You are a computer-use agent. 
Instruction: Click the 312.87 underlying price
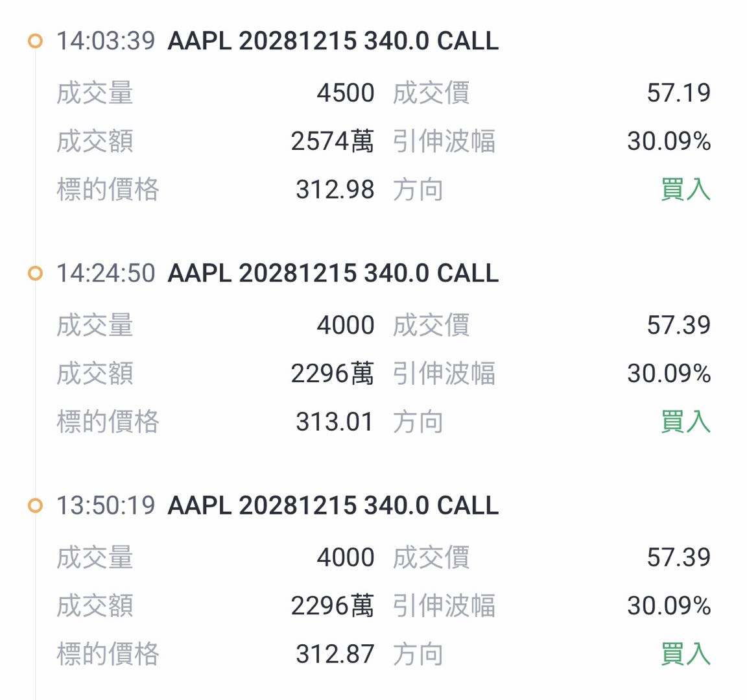pyautogui.click(x=335, y=654)
